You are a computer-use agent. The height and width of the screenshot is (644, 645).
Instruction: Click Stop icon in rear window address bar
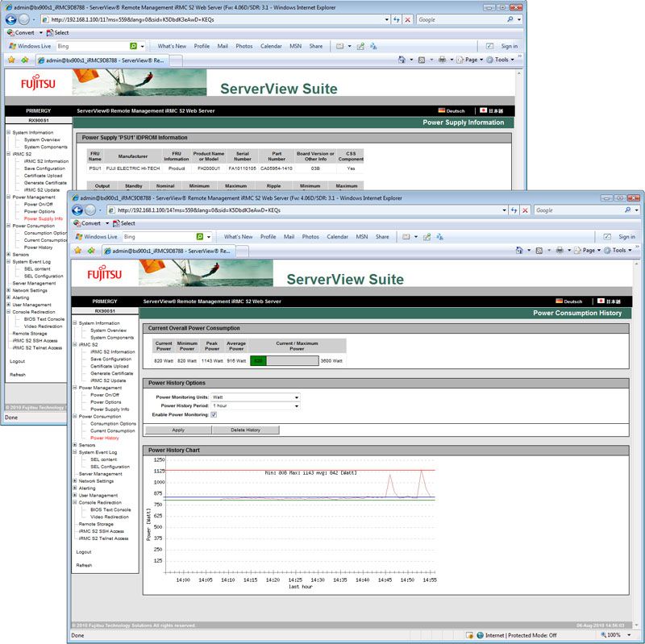coord(407,19)
